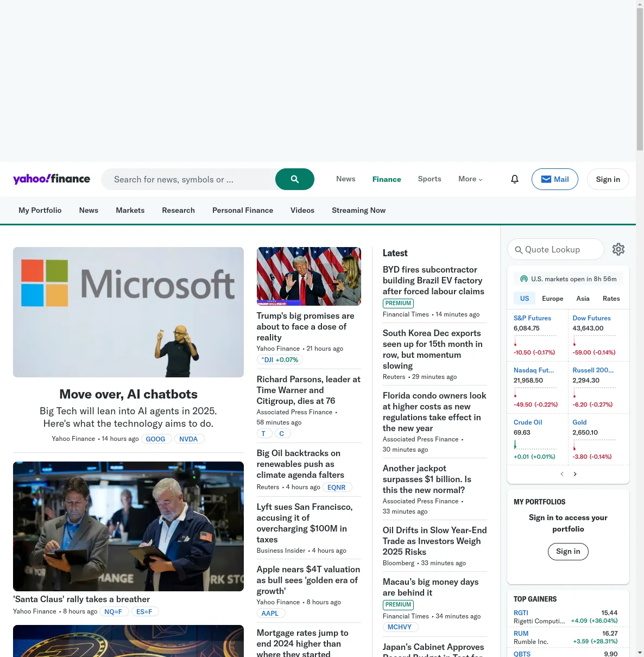
Task: Open Mail via the envelope button
Action: coord(555,179)
